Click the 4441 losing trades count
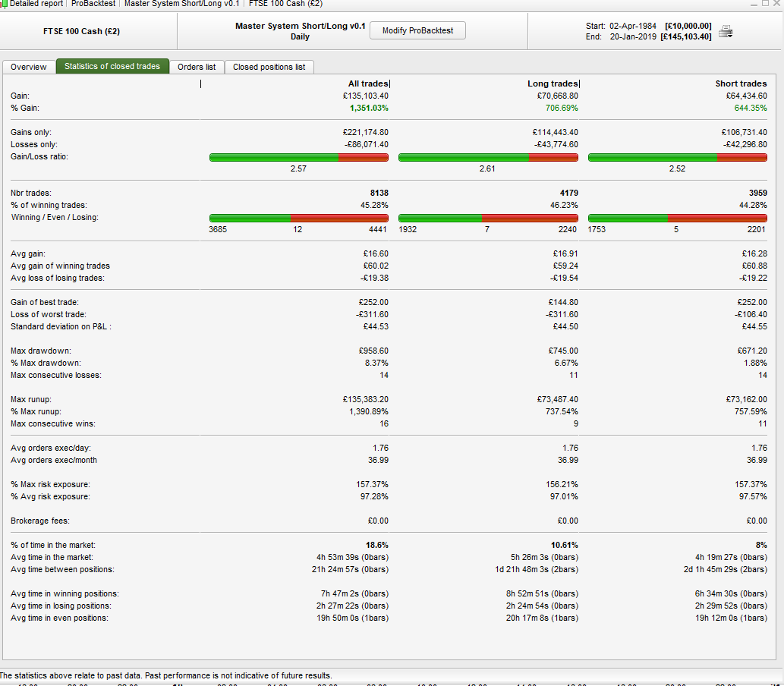This screenshot has height=686, width=784. [x=377, y=229]
